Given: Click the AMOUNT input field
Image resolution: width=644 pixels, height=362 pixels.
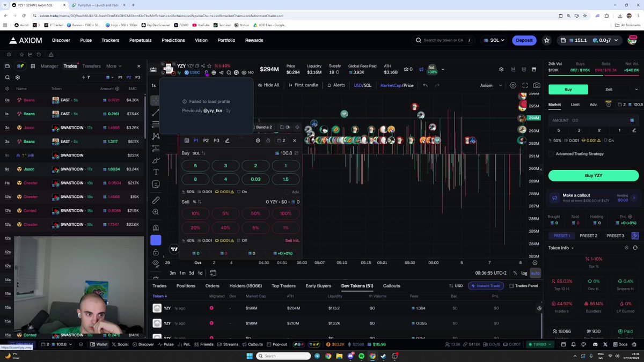Looking at the screenshot, I should tap(594, 120).
